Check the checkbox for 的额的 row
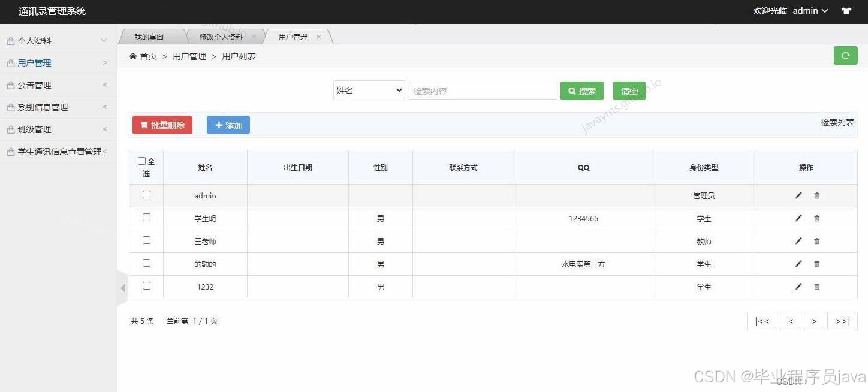This screenshot has width=868, height=392. (x=146, y=263)
